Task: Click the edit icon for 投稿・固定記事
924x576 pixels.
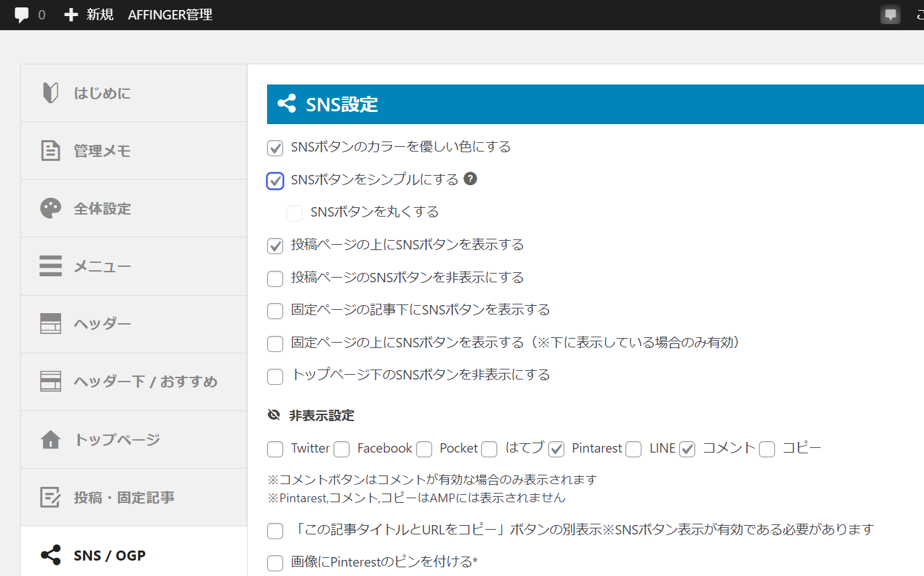Action: (x=50, y=498)
